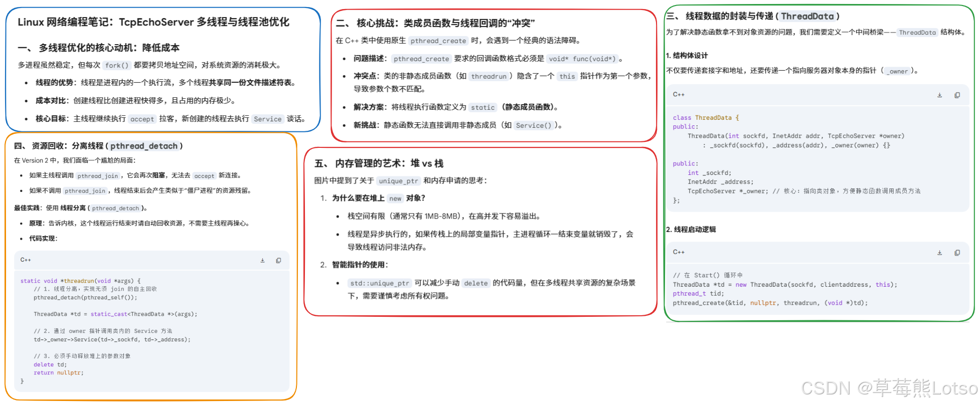Click code line delete td;
Screen dimensions: 980x405
point(50,365)
